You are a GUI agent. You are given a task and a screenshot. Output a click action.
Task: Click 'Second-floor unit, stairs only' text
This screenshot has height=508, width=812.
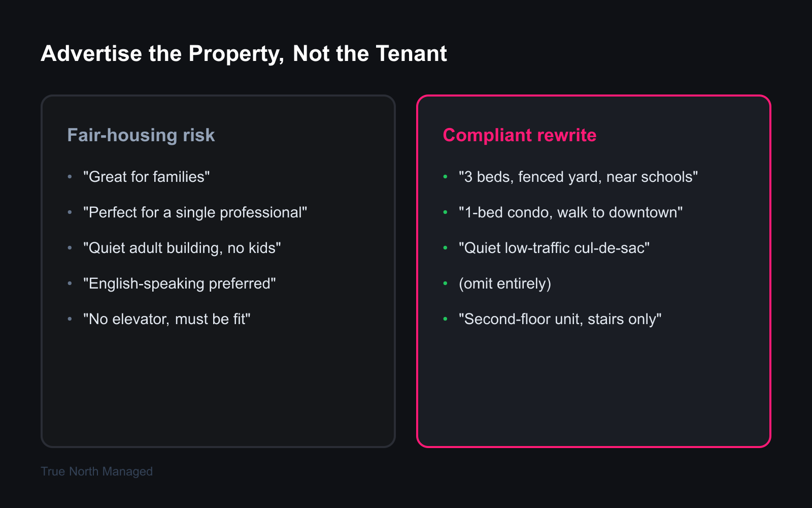[560, 319]
